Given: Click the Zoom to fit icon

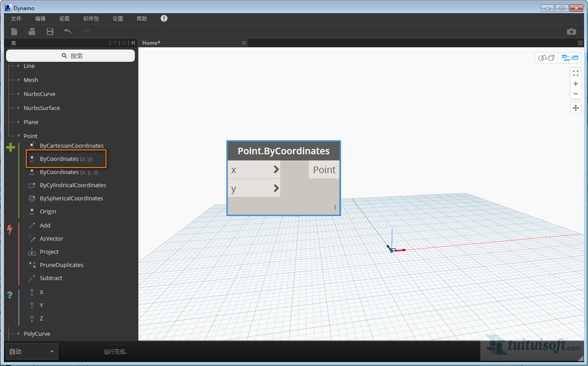Looking at the screenshot, I should pyautogui.click(x=576, y=73).
